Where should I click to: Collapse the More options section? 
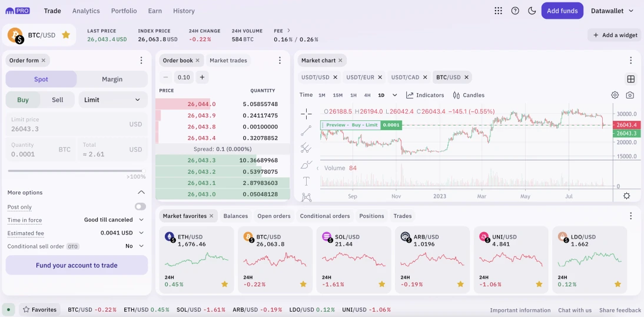point(141,193)
